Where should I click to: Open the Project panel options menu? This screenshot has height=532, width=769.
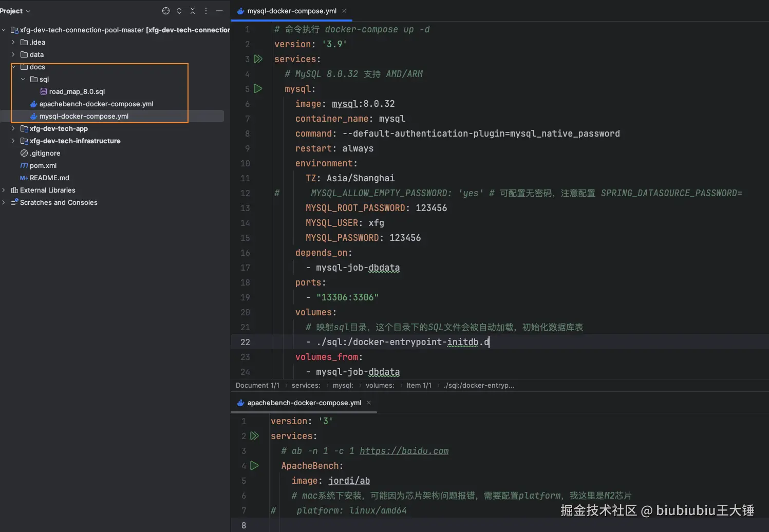pos(206,11)
